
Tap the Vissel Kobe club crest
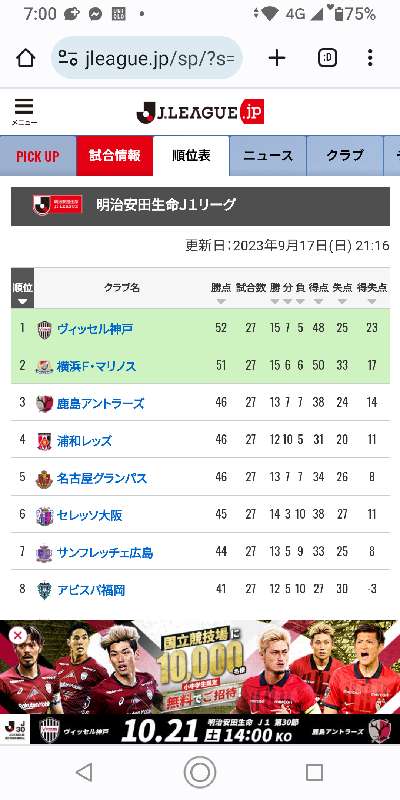tap(44, 330)
